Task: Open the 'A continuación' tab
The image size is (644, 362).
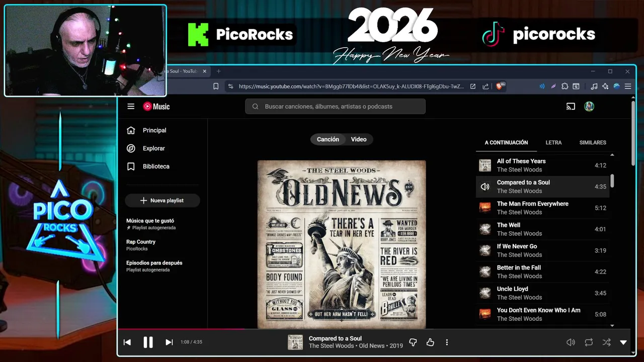Action: click(x=506, y=143)
